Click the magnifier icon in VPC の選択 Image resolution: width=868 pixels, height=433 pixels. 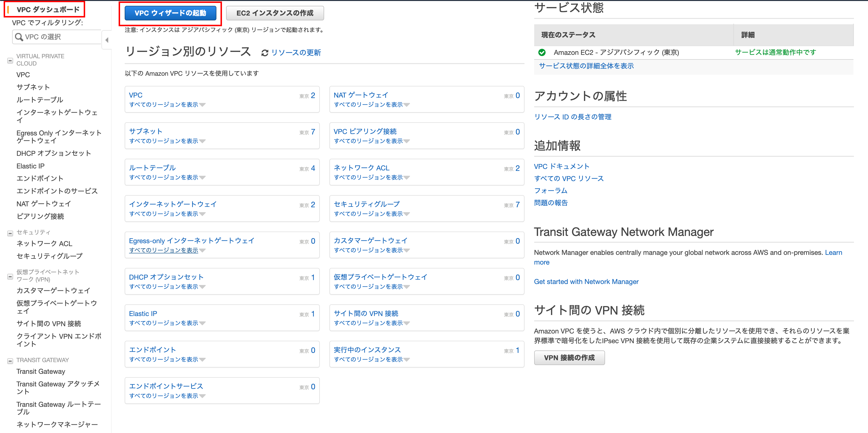pyautogui.click(x=19, y=37)
